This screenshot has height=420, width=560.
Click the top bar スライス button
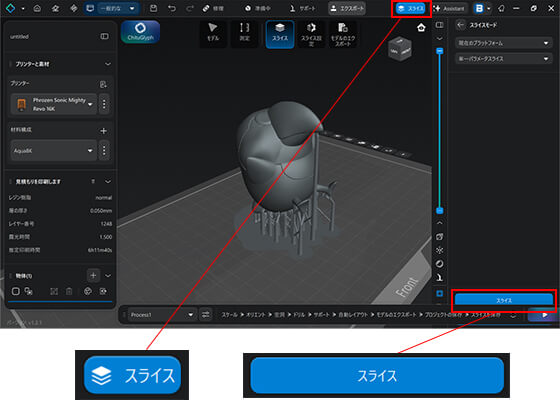coord(411,8)
